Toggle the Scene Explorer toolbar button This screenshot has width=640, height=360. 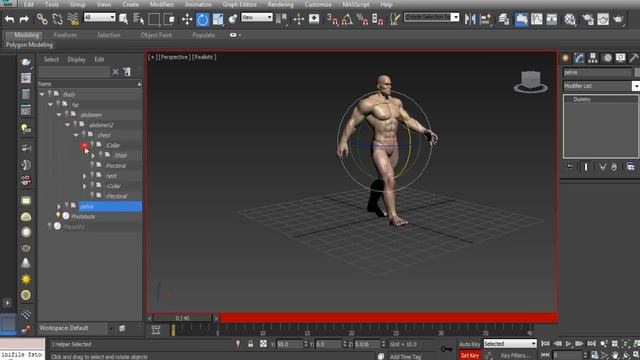point(521,19)
